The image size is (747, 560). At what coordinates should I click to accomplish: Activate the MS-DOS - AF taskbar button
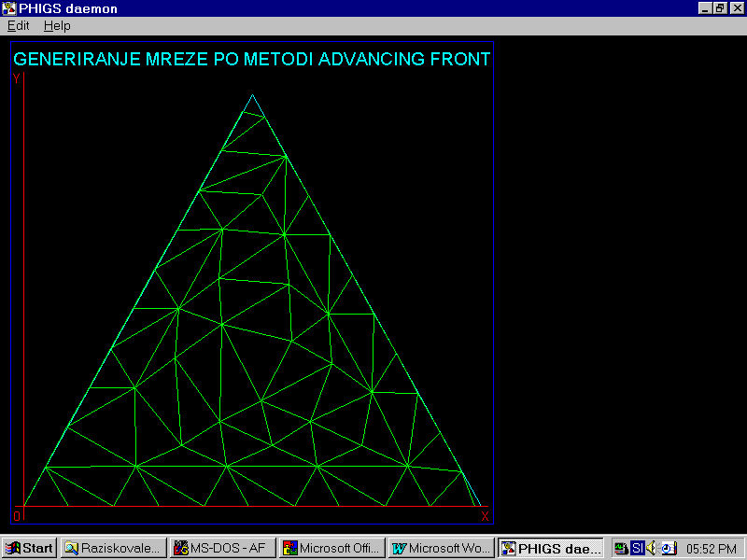(x=223, y=548)
